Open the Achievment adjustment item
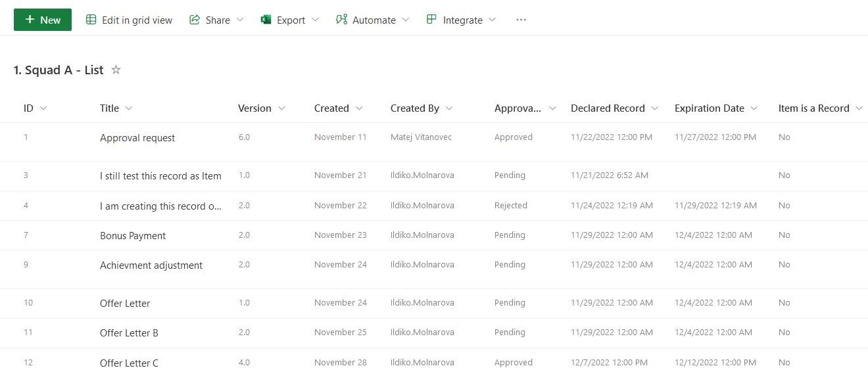 151,265
